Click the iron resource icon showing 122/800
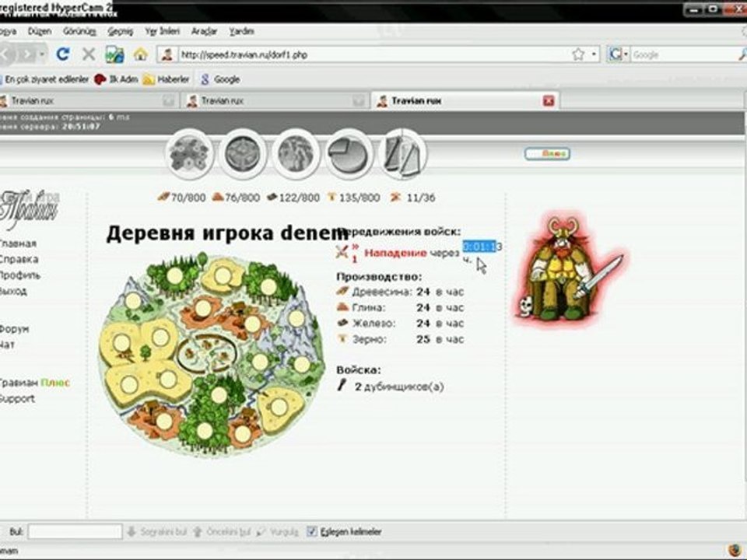The image size is (747, 560). (272, 197)
